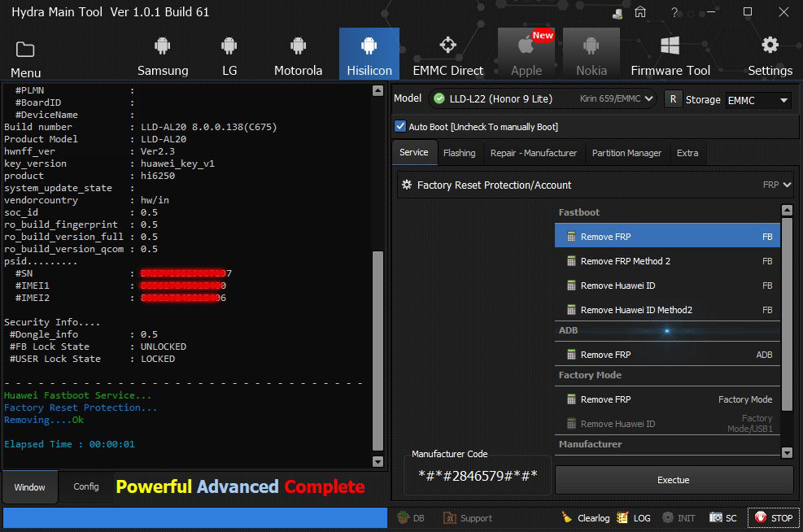Switch to the Service tab
The image size is (803, 532).
pyautogui.click(x=414, y=152)
